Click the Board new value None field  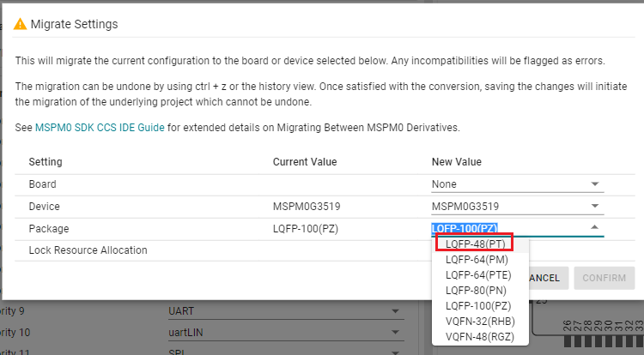[x=518, y=184]
